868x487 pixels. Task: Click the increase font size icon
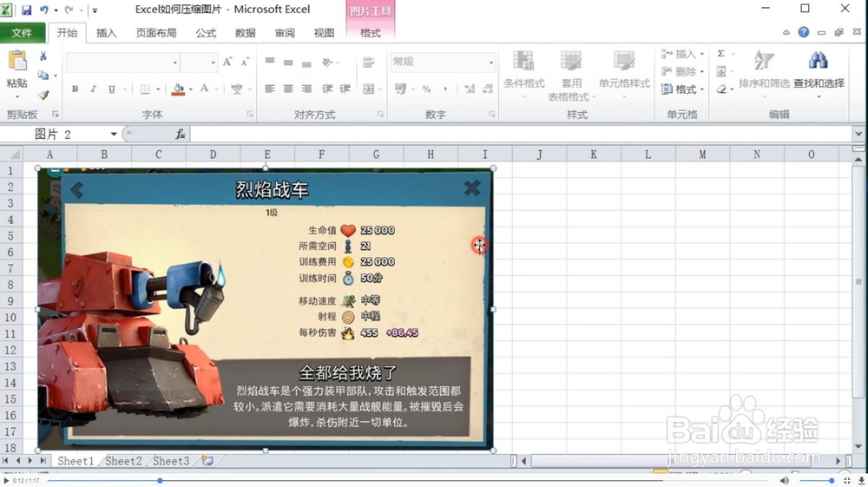click(x=227, y=62)
